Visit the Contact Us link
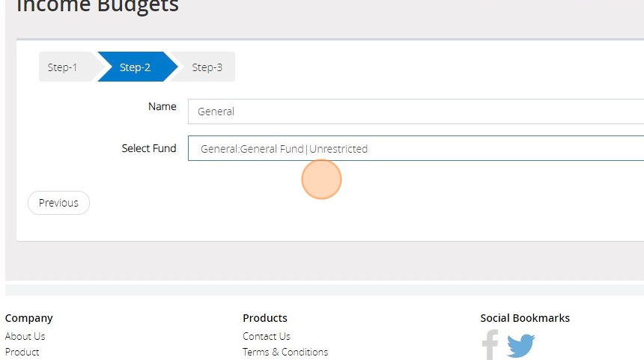The image size is (644, 360). pos(267,336)
